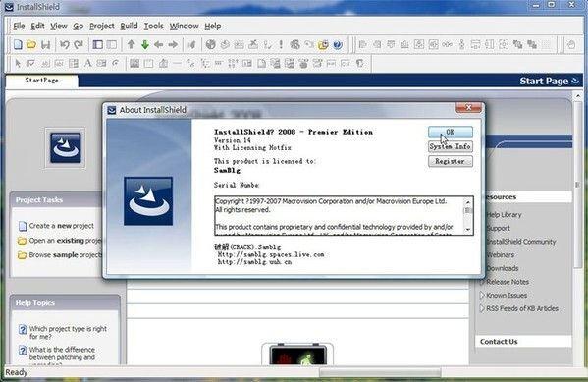Click the Redo arrow icon
This screenshot has height=382, width=588.
coord(79,45)
